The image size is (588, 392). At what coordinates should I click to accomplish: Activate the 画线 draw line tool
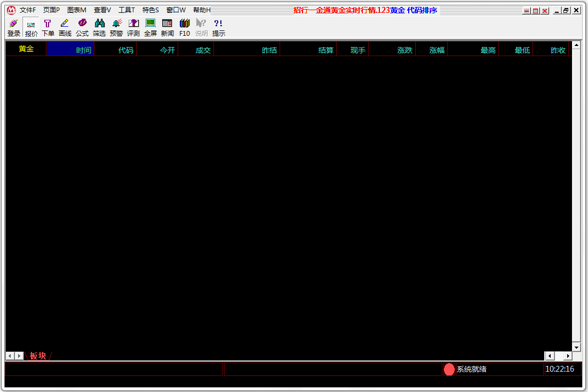pos(65,28)
